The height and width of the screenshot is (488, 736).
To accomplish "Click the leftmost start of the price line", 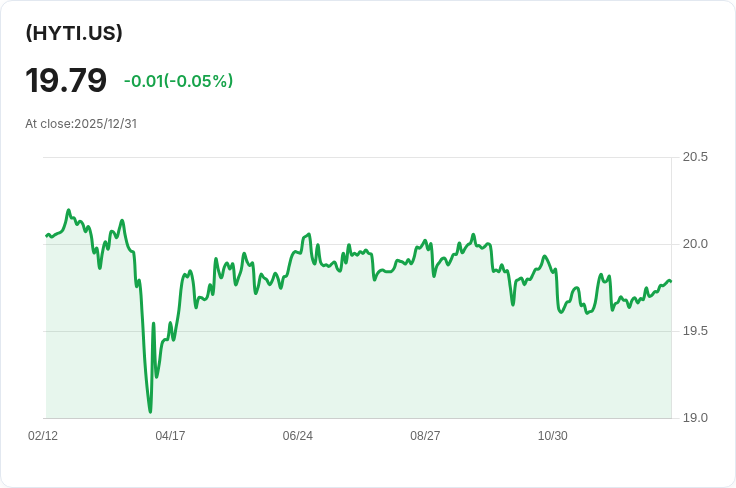I will [47, 236].
